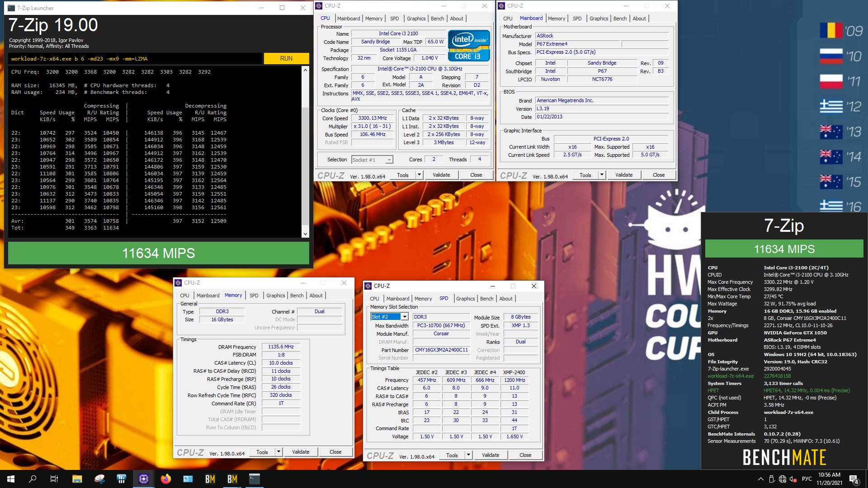The image size is (868, 488).
Task: Open the second BenchMate BM taskbar icon
Action: tap(232, 479)
